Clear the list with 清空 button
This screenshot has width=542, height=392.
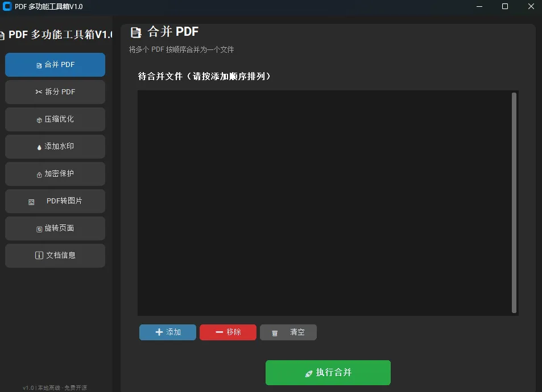click(x=288, y=332)
